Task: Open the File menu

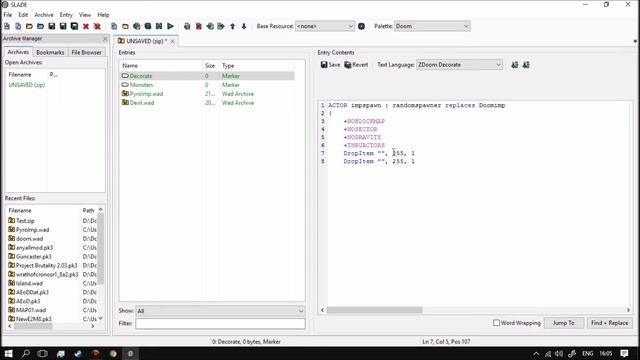Action: 8,15
